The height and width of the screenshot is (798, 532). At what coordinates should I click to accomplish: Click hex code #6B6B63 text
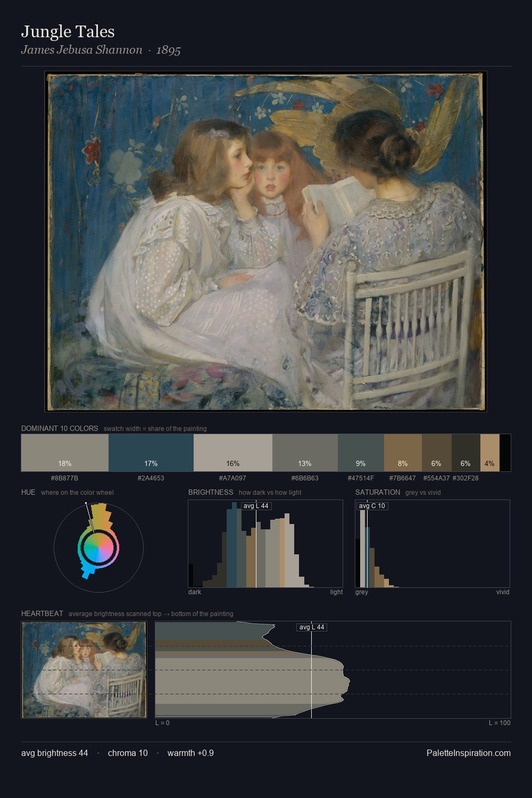(x=305, y=478)
